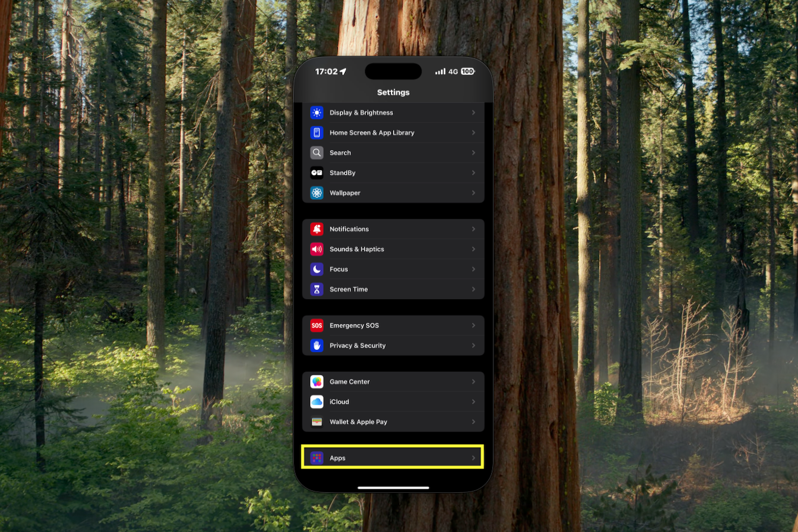This screenshot has height=532, width=798.
Task: Select the Wallet & Apple Pay label
Action: click(358, 422)
